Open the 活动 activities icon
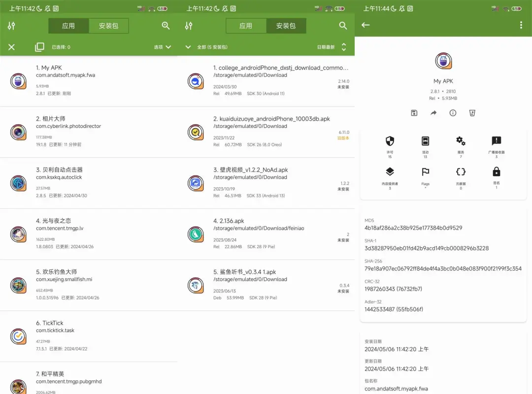 click(x=425, y=142)
